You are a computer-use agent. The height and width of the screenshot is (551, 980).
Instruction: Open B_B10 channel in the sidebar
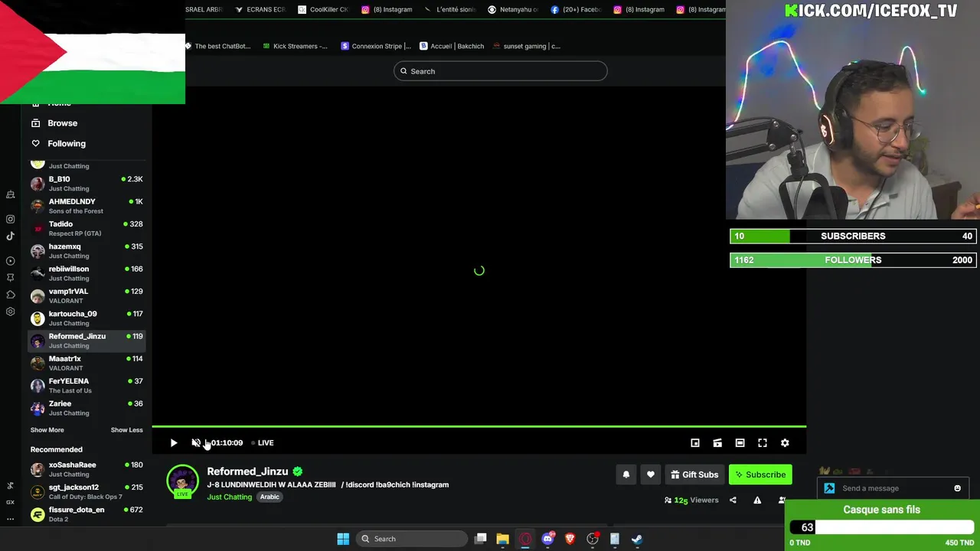click(x=87, y=184)
